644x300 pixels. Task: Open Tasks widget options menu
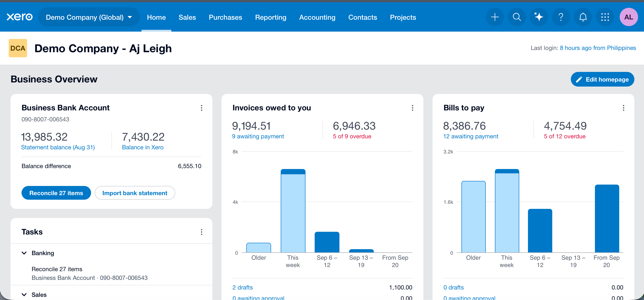(202, 232)
